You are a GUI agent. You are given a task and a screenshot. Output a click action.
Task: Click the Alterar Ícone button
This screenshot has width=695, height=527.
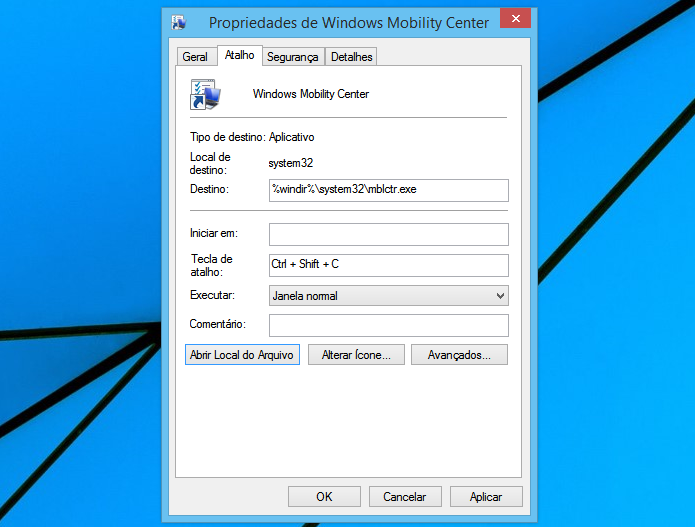tap(356, 355)
